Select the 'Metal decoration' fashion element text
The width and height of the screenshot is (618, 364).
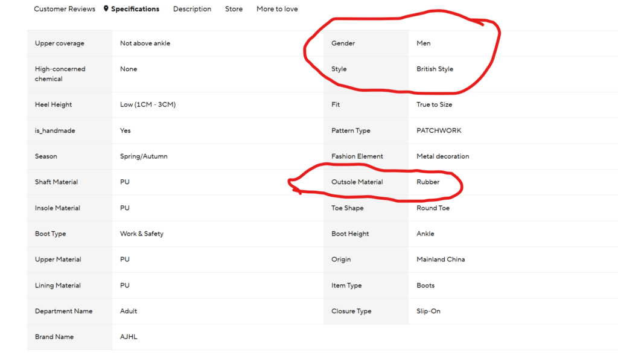pos(442,156)
